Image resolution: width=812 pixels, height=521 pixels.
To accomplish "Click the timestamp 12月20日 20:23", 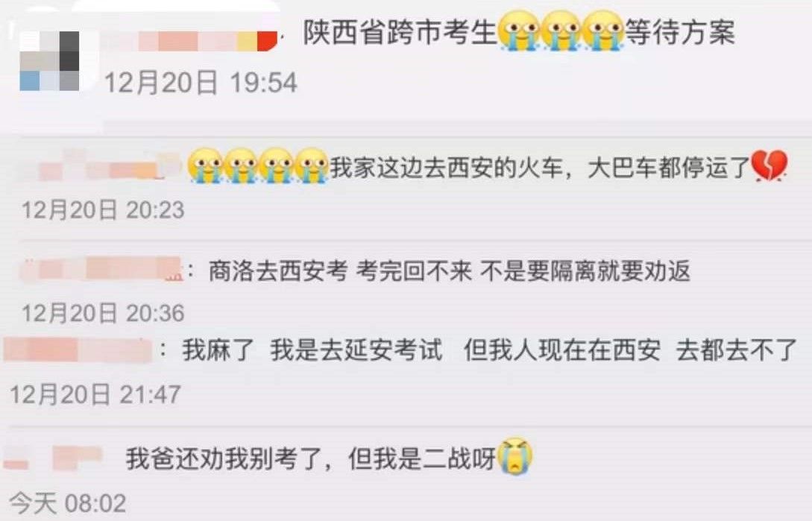I will pos(103,210).
